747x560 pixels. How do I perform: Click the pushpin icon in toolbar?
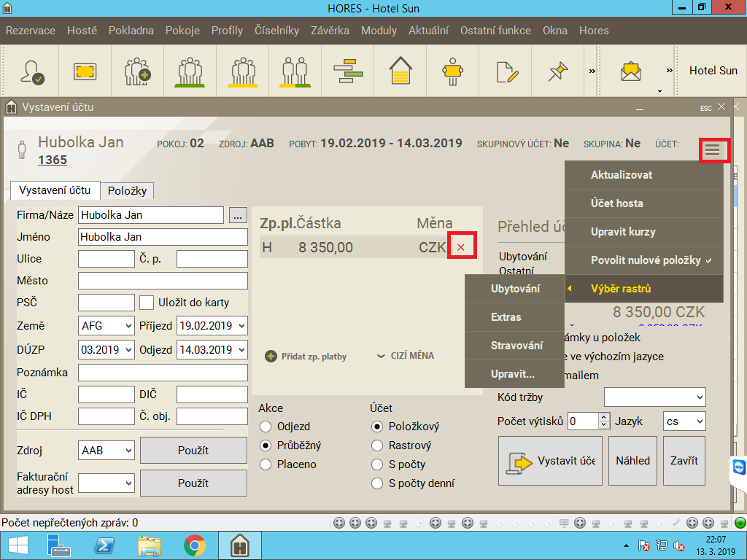[558, 71]
